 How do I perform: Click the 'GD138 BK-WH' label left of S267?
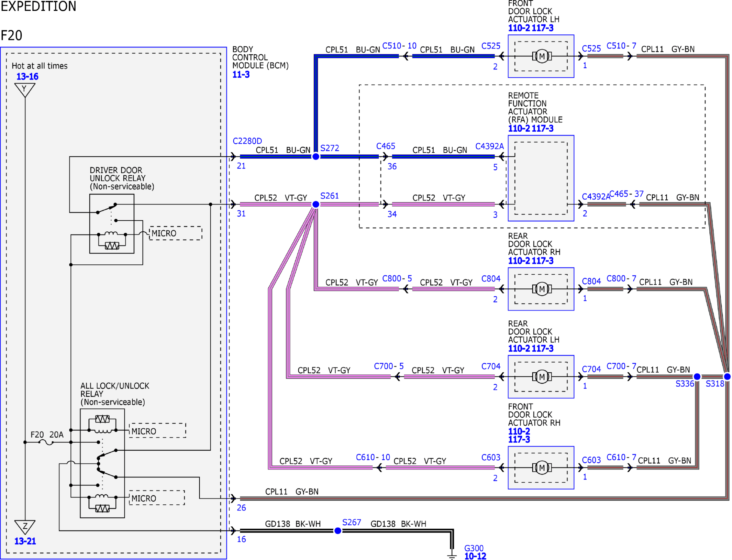coord(293,524)
